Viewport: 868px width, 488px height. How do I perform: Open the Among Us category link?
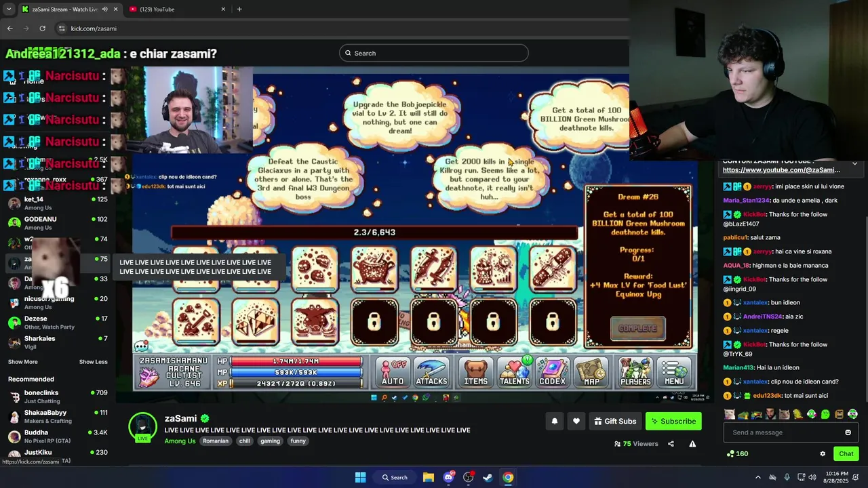pyautogui.click(x=180, y=441)
